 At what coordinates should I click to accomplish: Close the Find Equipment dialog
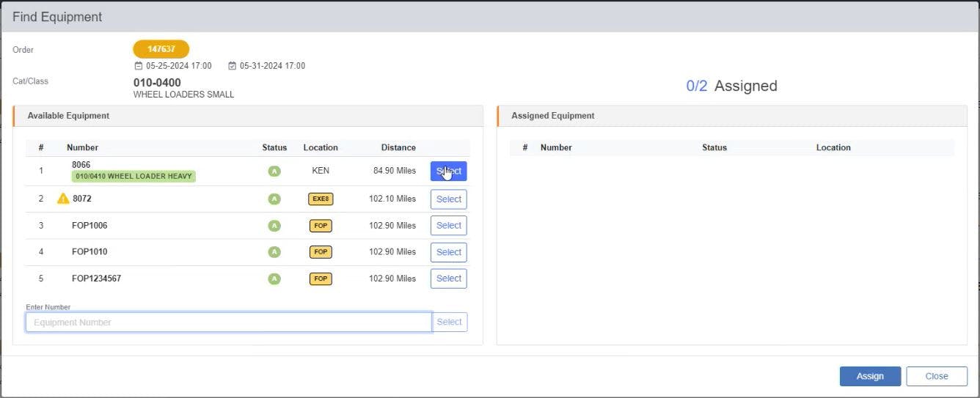click(937, 376)
